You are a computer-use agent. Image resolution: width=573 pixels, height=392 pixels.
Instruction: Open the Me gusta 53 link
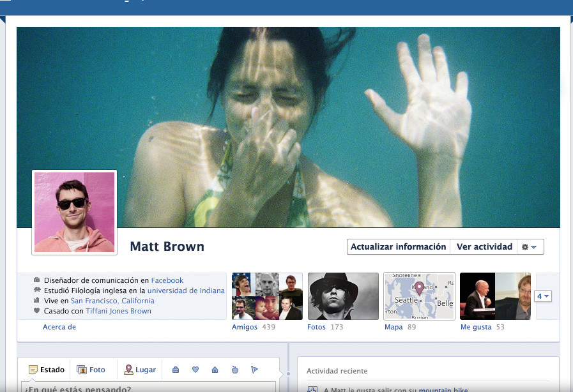(482, 327)
